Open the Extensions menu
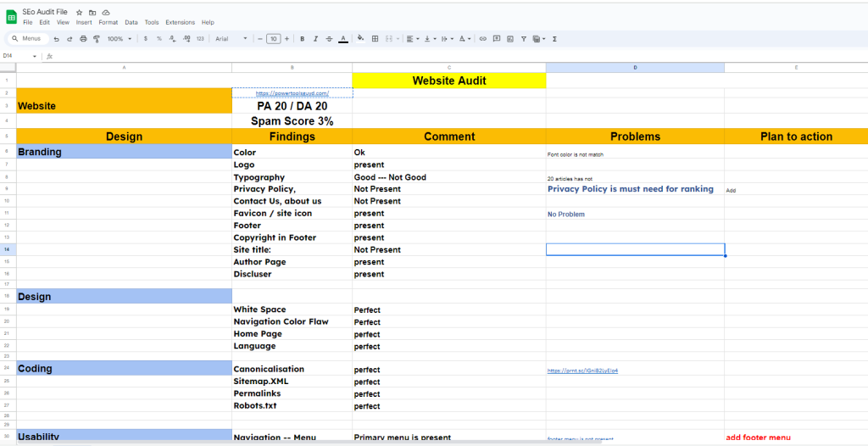Viewport: 868px width, 446px height. 180,22
